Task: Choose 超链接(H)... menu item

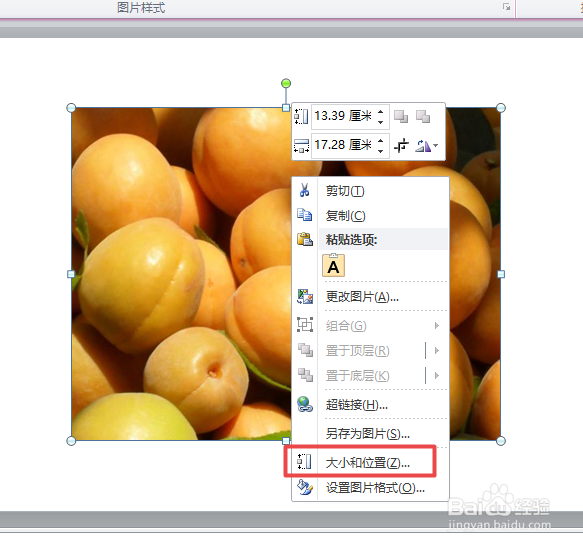Action: pos(370,404)
